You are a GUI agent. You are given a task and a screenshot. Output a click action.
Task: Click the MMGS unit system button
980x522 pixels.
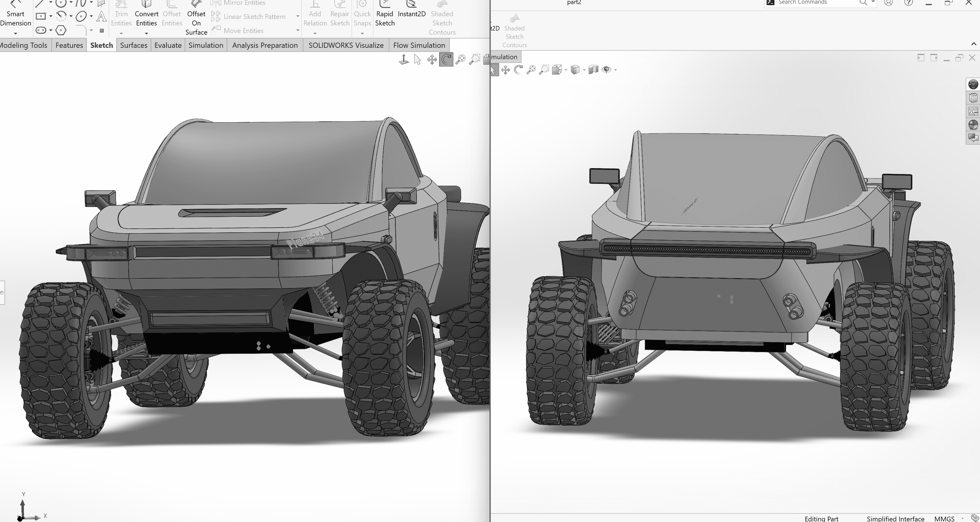click(x=944, y=519)
